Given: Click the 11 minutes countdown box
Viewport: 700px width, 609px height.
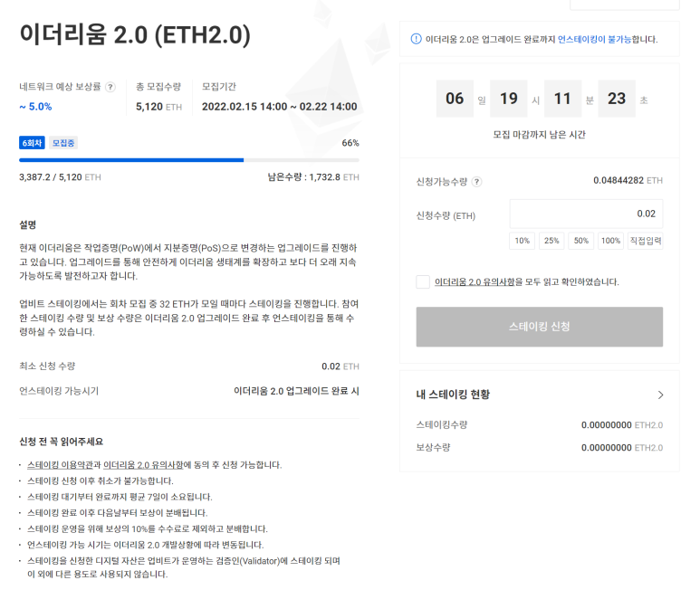Looking at the screenshot, I should point(562,99).
